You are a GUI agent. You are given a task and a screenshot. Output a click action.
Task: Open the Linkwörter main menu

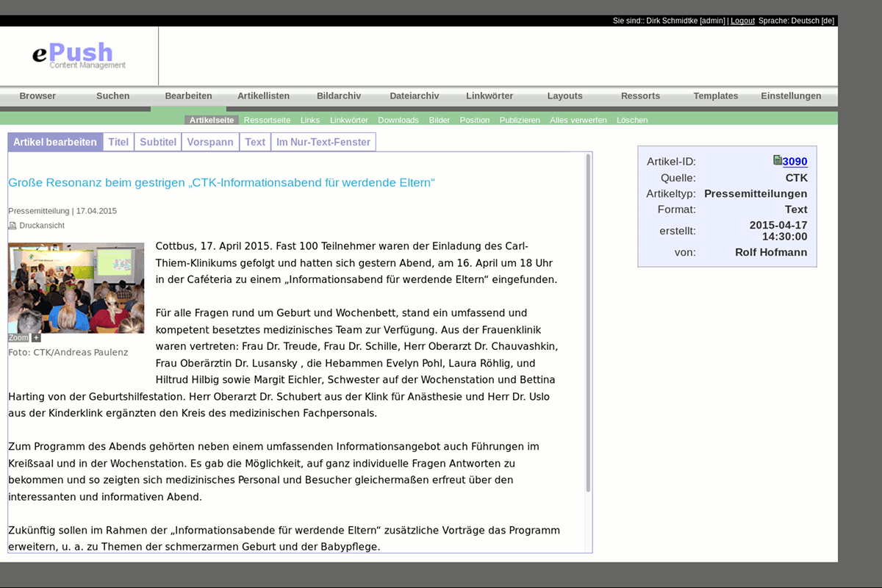(490, 96)
